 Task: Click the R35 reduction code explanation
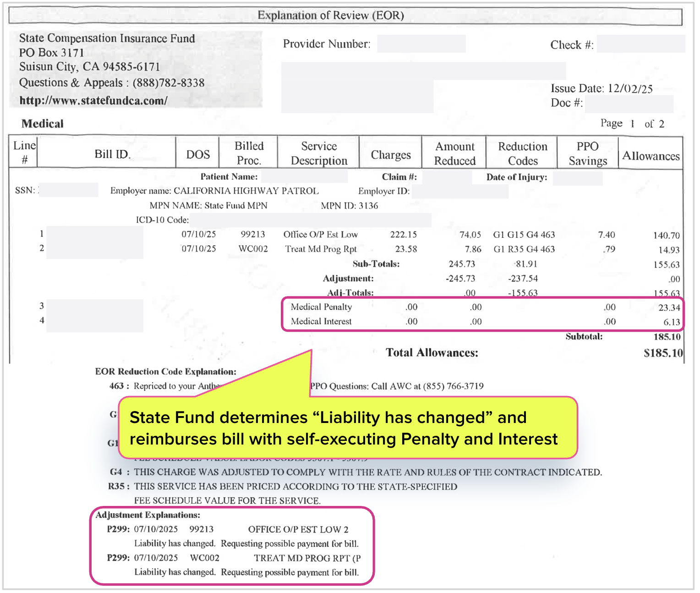295,487
